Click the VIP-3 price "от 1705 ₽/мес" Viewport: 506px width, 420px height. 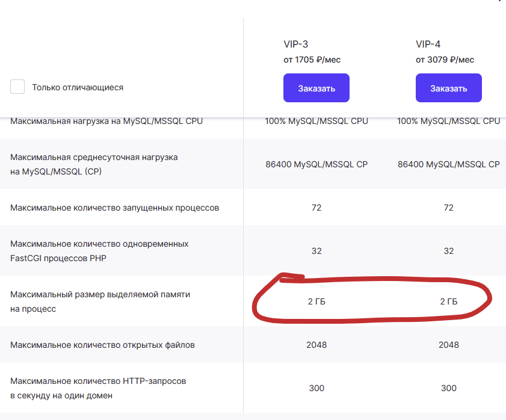coord(316,60)
